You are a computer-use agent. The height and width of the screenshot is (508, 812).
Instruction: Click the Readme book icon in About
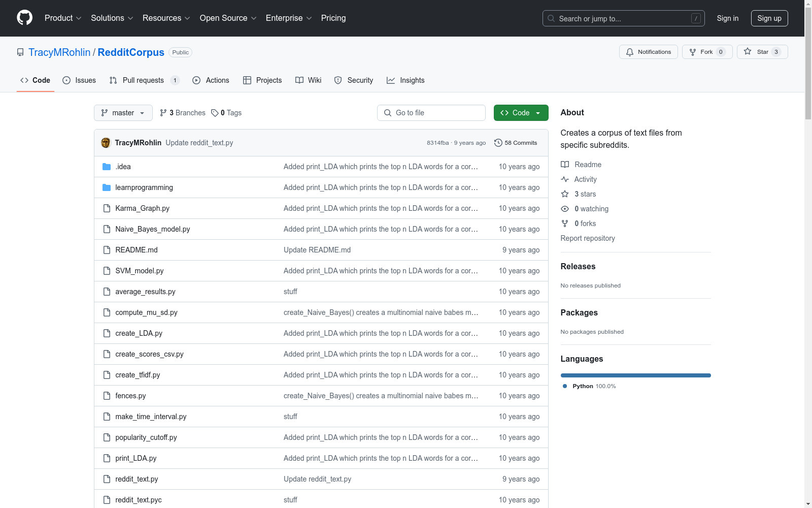(x=565, y=165)
